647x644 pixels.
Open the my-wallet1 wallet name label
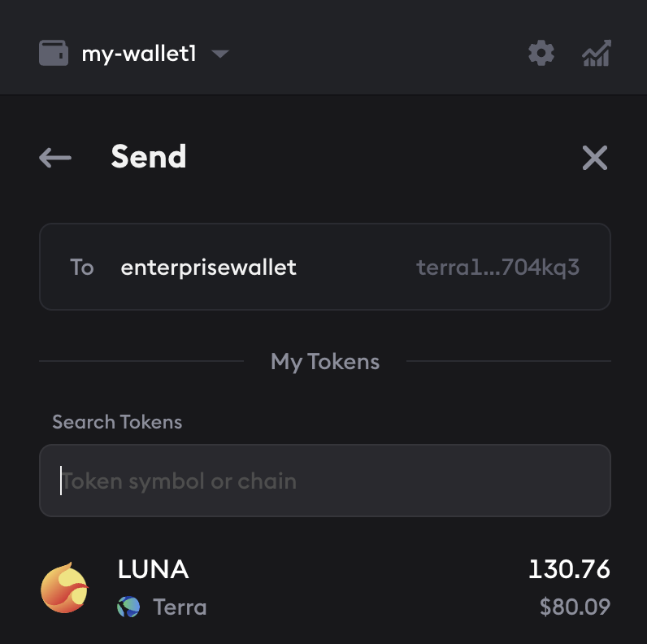[x=139, y=54]
